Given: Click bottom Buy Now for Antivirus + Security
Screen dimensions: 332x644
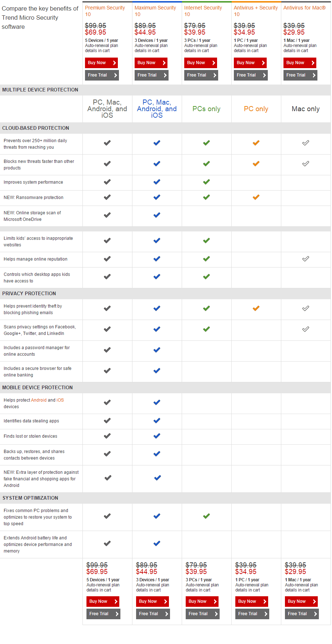Looking at the screenshot, I should coord(252,601).
